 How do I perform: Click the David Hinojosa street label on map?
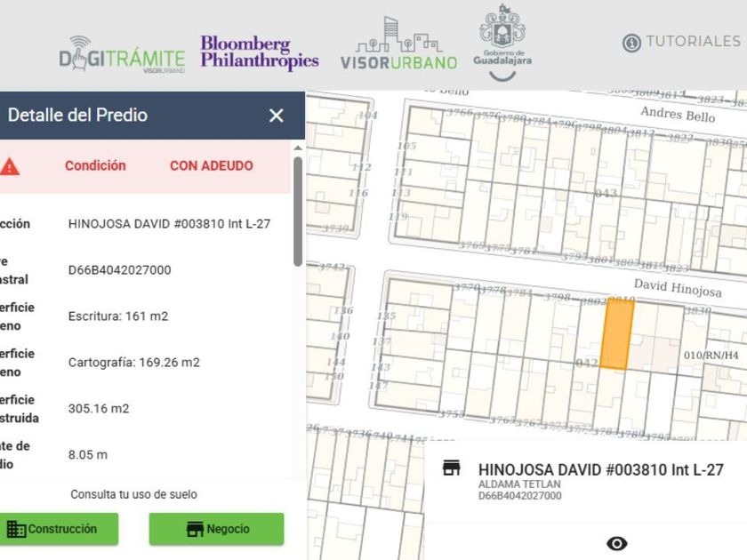pos(678,288)
